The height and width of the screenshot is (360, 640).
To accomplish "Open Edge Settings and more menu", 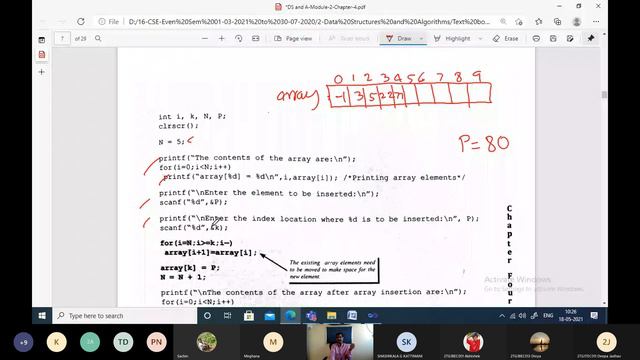I will pyautogui.click(x=596, y=22).
